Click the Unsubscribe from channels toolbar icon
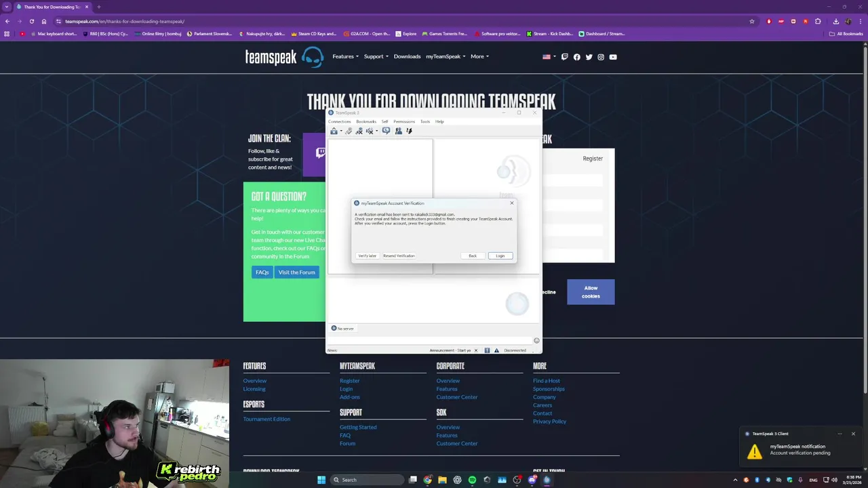868x488 pixels. tap(370, 131)
